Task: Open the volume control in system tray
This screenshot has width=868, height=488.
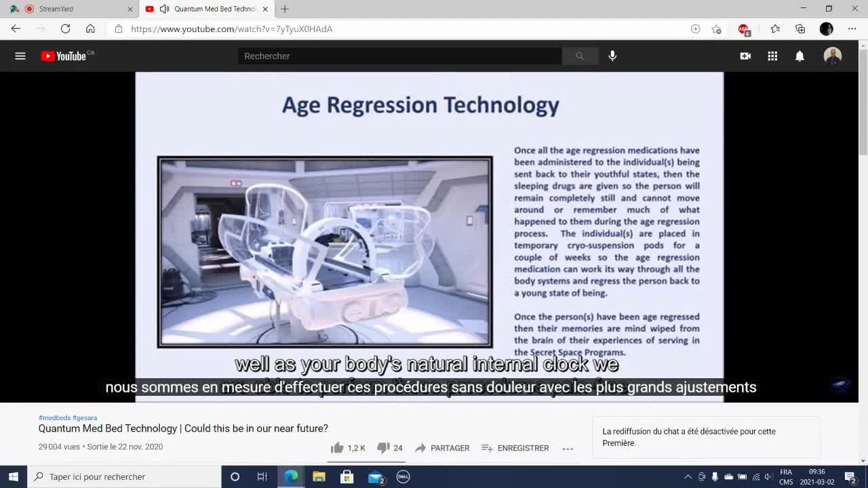Action: click(x=768, y=476)
